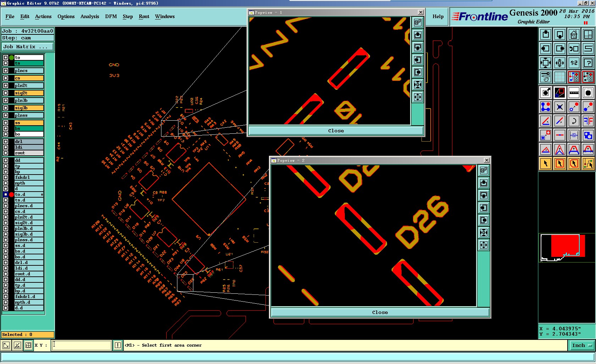Click the X Y coordinate input field
The height and width of the screenshot is (364, 596).
(82, 345)
